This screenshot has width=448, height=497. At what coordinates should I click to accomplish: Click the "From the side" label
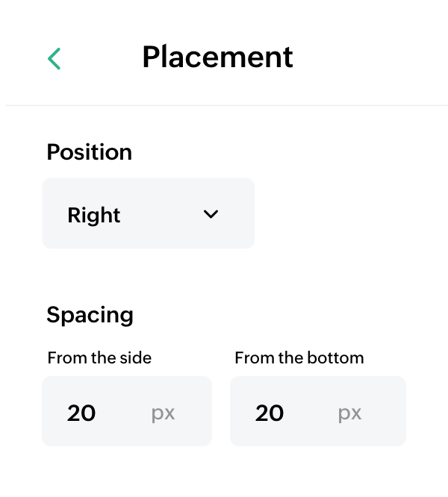99,358
